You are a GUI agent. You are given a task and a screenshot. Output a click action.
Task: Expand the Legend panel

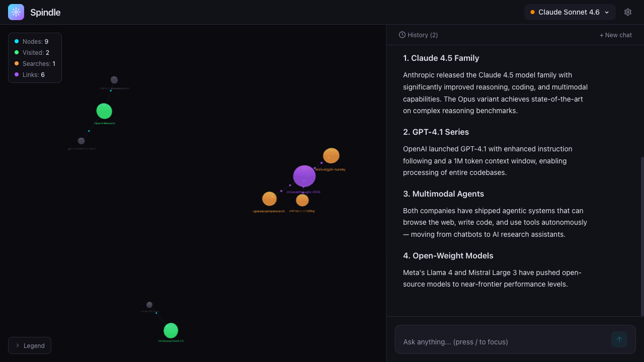[30, 345]
